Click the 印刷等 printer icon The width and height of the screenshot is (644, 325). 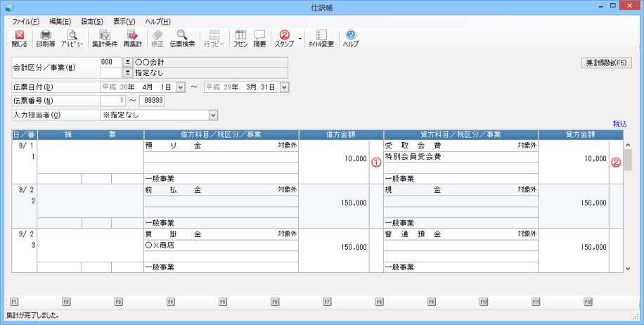pos(46,38)
